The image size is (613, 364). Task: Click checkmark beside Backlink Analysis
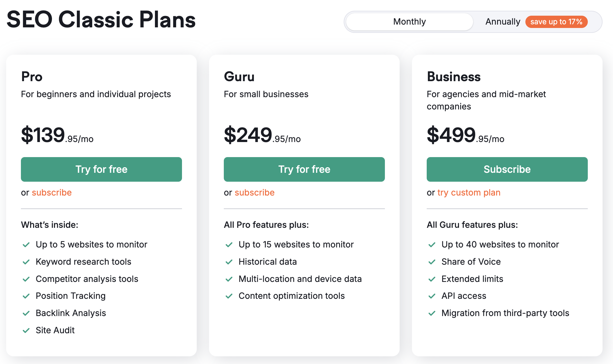pyautogui.click(x=26, y=313)
